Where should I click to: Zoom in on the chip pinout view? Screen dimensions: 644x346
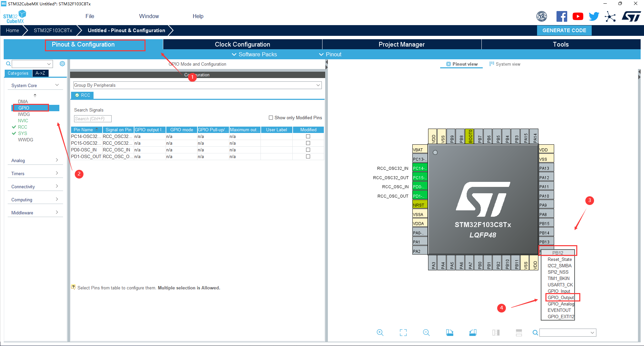380,332
